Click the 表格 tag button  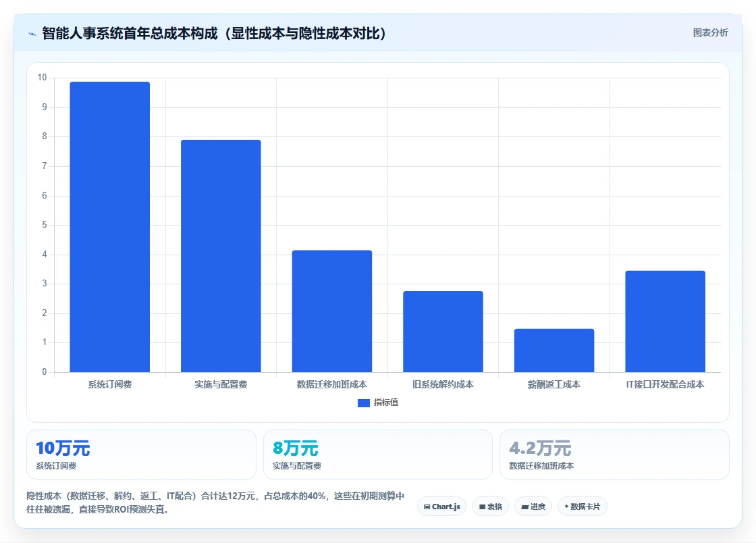tap(490, 507)
